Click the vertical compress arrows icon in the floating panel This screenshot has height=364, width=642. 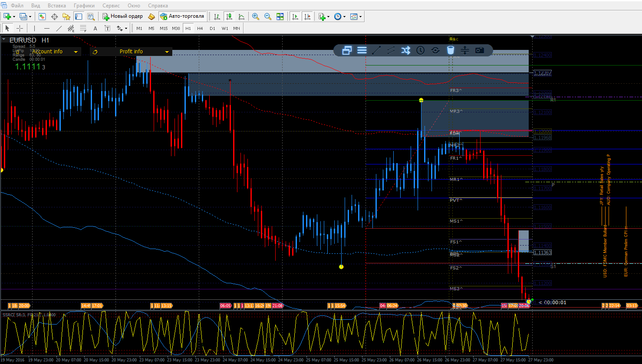click(465, 50)
